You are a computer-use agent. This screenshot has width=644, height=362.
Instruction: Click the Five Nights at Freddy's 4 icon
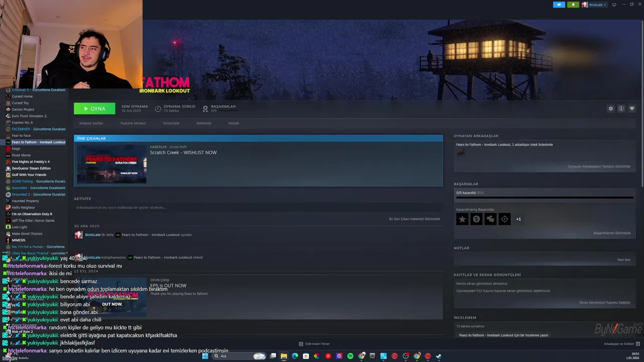point(8,162)
